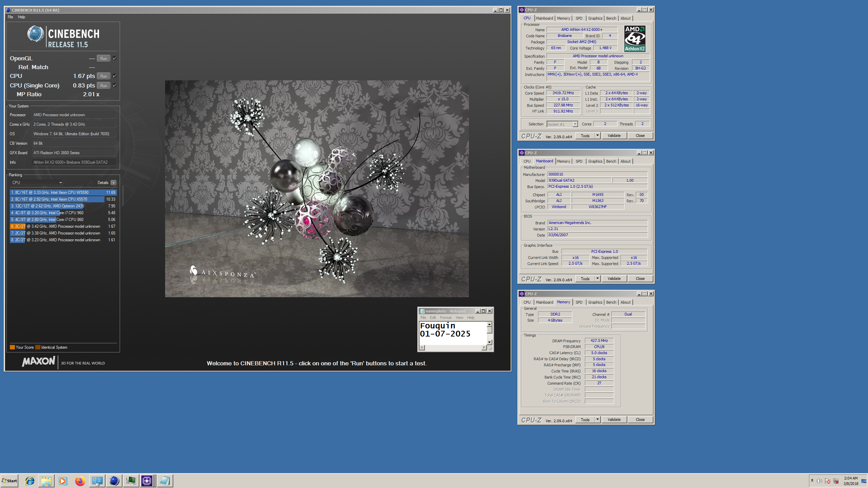868x488 pixels.
Task: Open Action Center flag tray icon
Action: [x=828, y=481]
